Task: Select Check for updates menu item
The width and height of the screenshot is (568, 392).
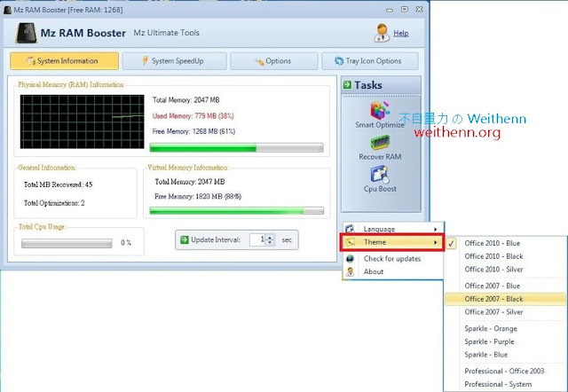Action: (x=393, y=258)
